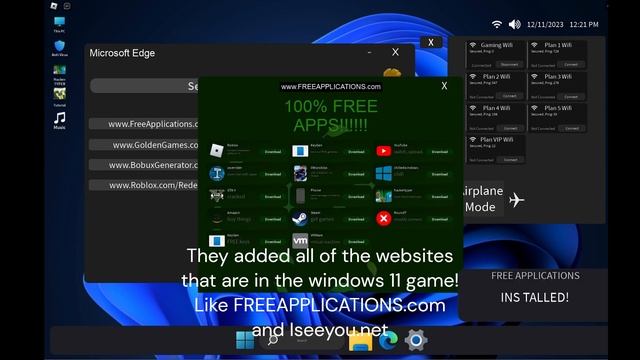
Task: Open the www.FreeApplications link in Edge
Action: pyautogui.click(x=144, y=124)
